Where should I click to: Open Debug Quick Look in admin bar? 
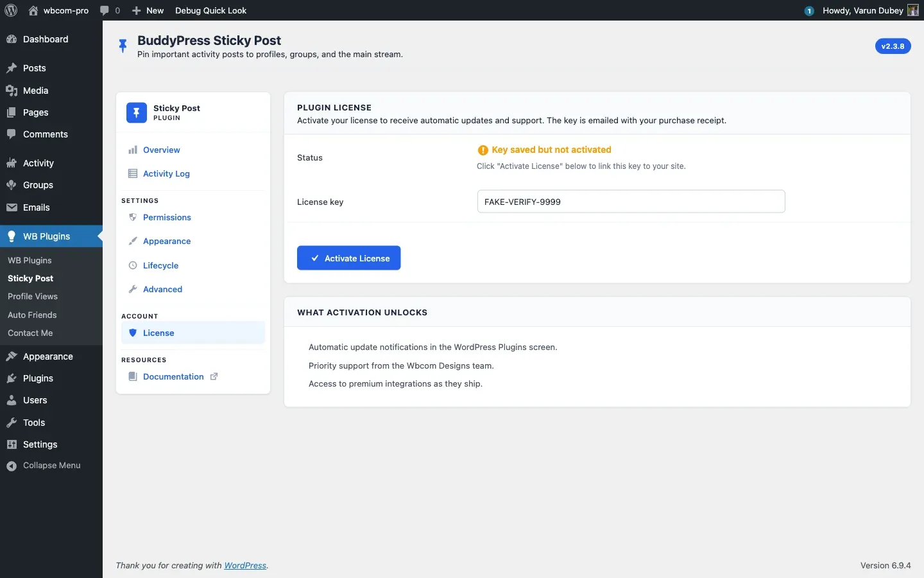(x=210, y=10)
